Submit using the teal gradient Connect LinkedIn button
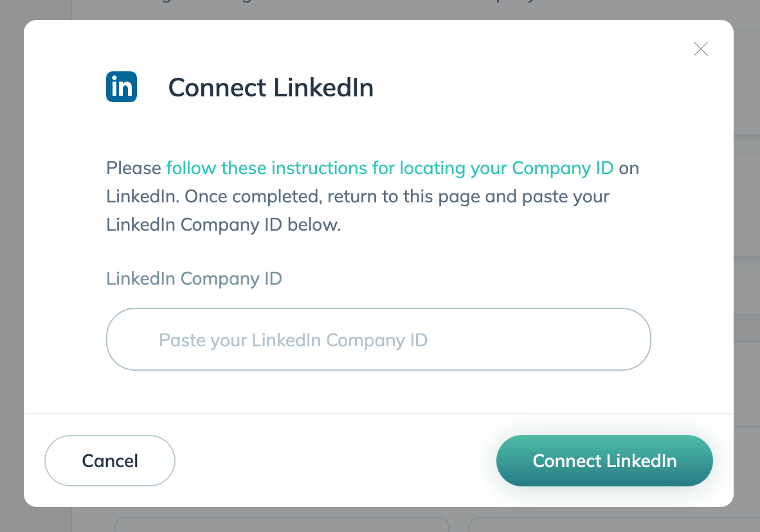The width and height of the screenshot is (760, 532). (x=604, y=461)
